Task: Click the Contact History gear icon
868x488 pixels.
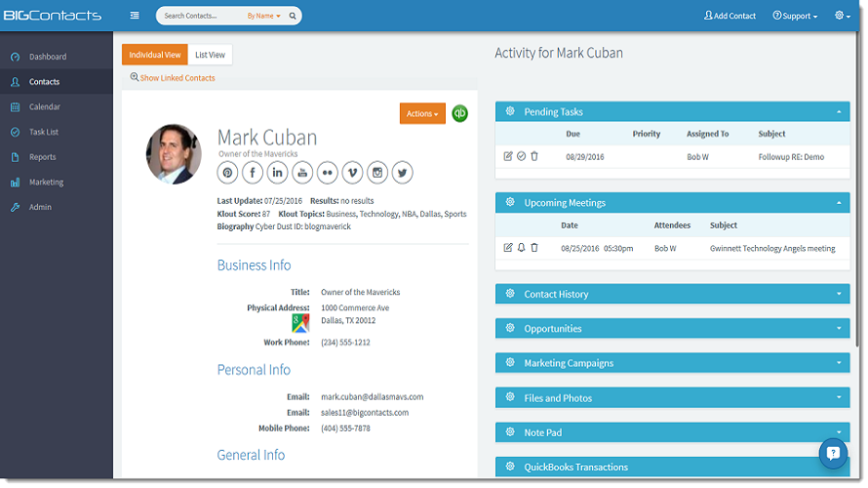Action: click(x=510, y=294)
